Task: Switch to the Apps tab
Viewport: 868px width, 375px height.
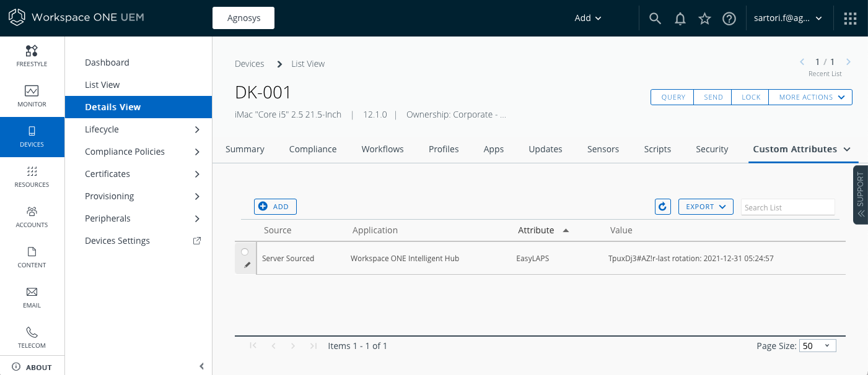Action: [494, 149]
